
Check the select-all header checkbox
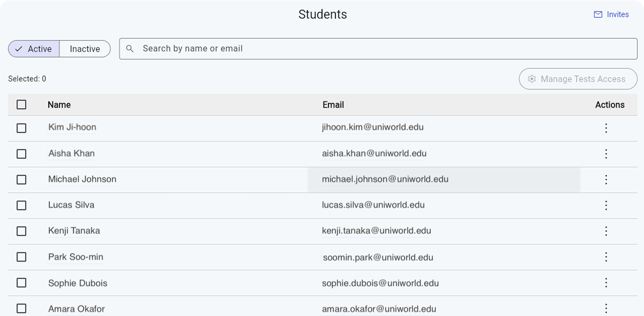(21, 105)
